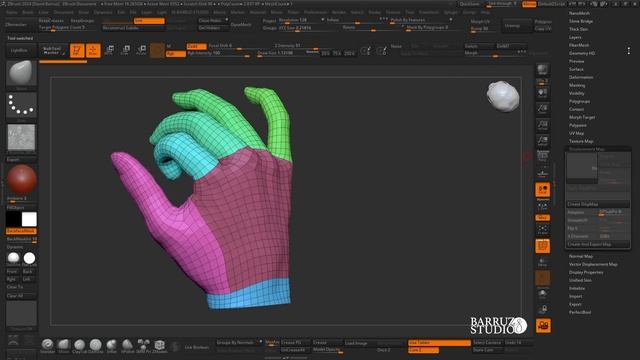Pick the white main color swatch

pos(29,219)
